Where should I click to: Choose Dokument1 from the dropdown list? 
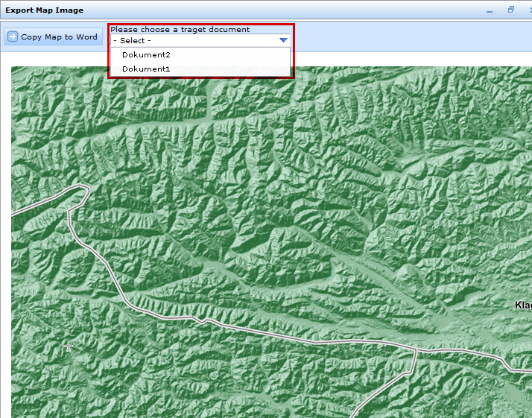[x=146, y=69]
